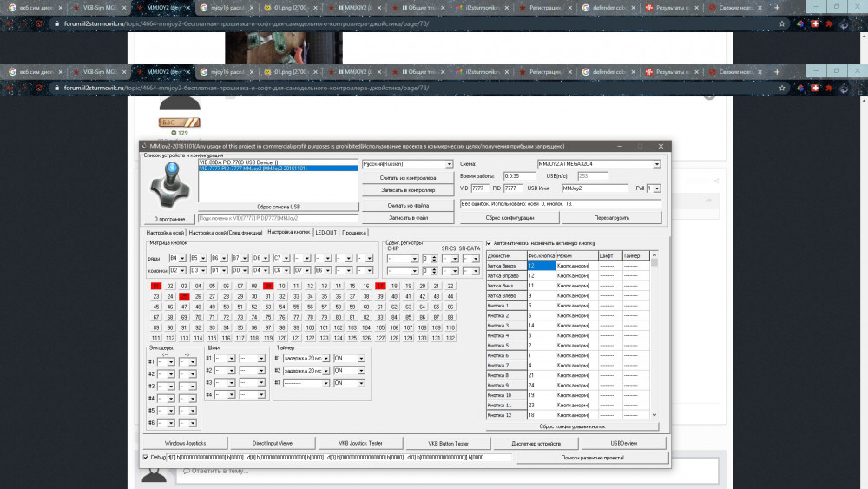This screenshot has height=489, width=868.
Task: Open rows dropdown showing C7
Action: [x=282, y=258]
